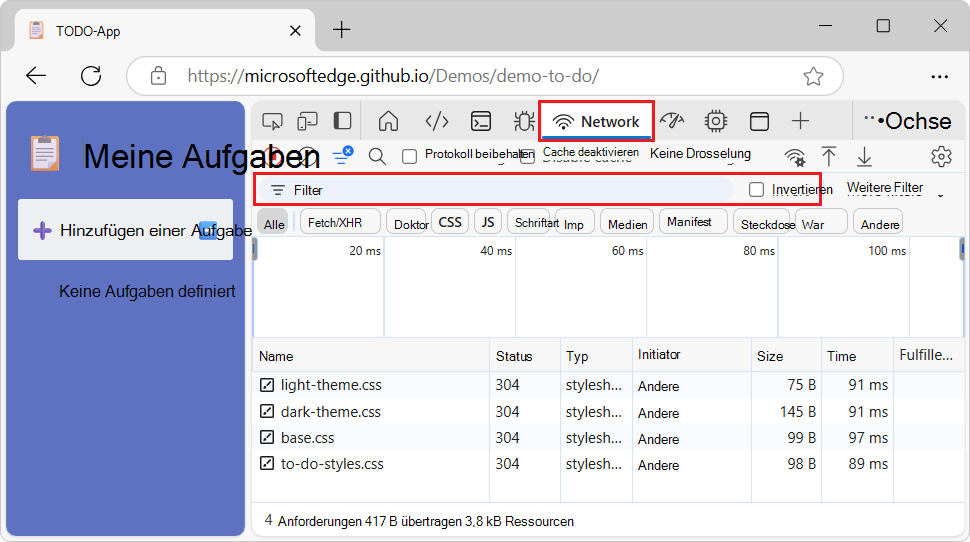Close the TODO-App tab

coord(295,31)
